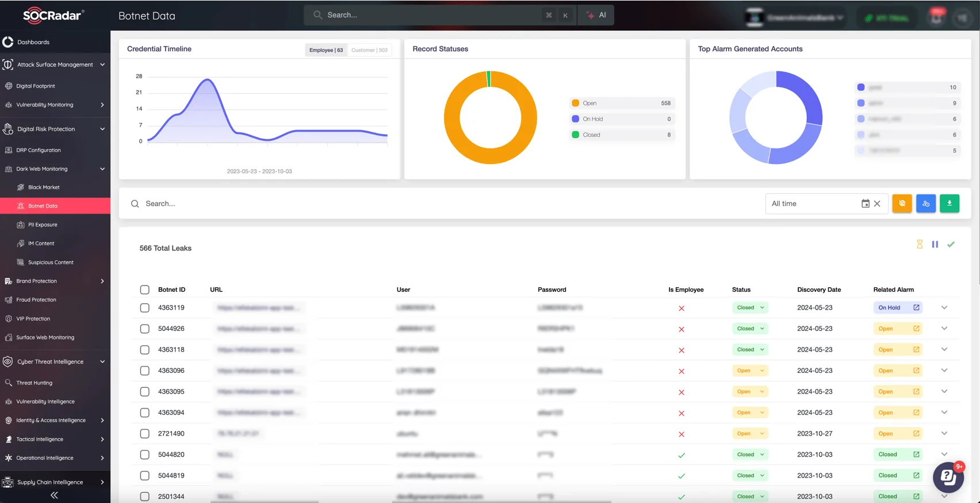Image resolution: width=980 pixels, height=503 pixels.
Task: Check the box for Botnet ID 5044926
Action: tap(144, 329)
